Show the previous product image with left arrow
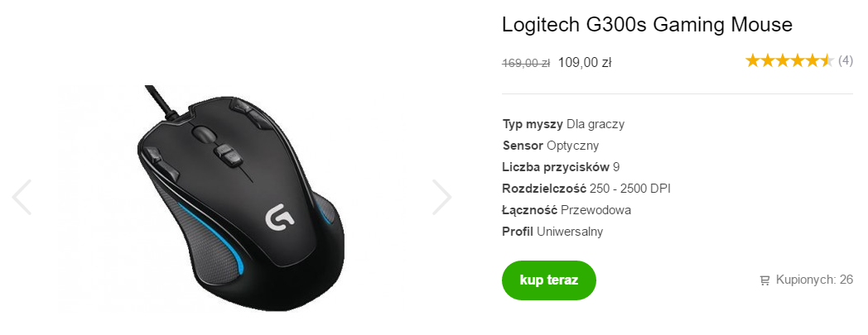Image resolution: width=868 pixels, height=335 pixels. (22, 197)
